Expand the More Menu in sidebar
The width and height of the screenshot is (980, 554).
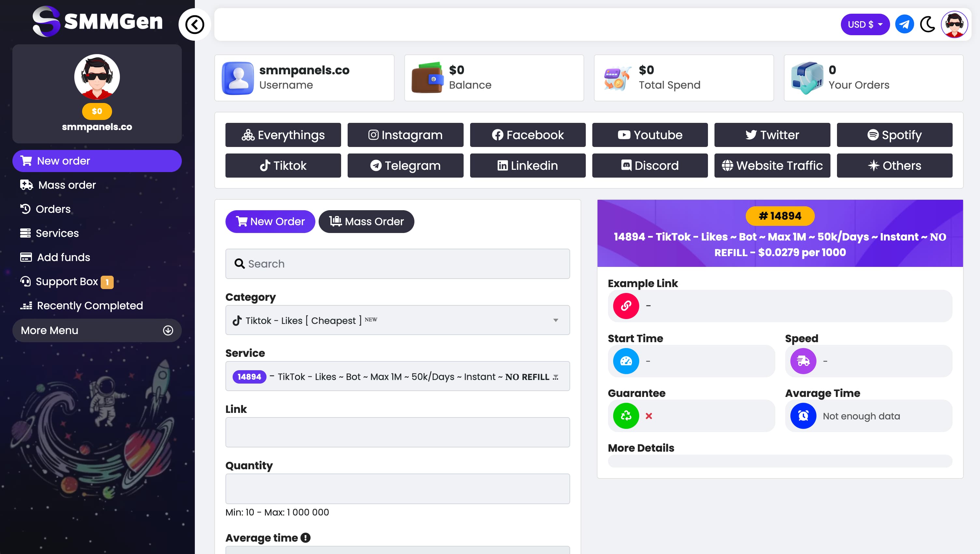[x=97, y=330]
